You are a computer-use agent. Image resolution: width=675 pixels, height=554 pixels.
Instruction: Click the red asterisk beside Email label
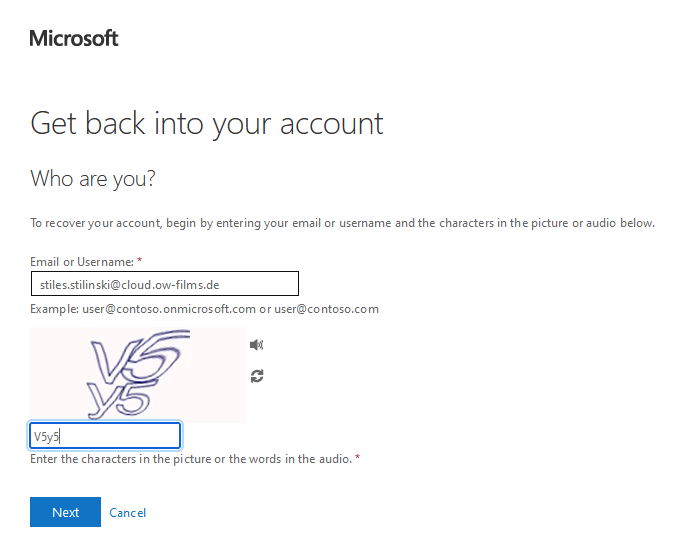coord(140,261)
